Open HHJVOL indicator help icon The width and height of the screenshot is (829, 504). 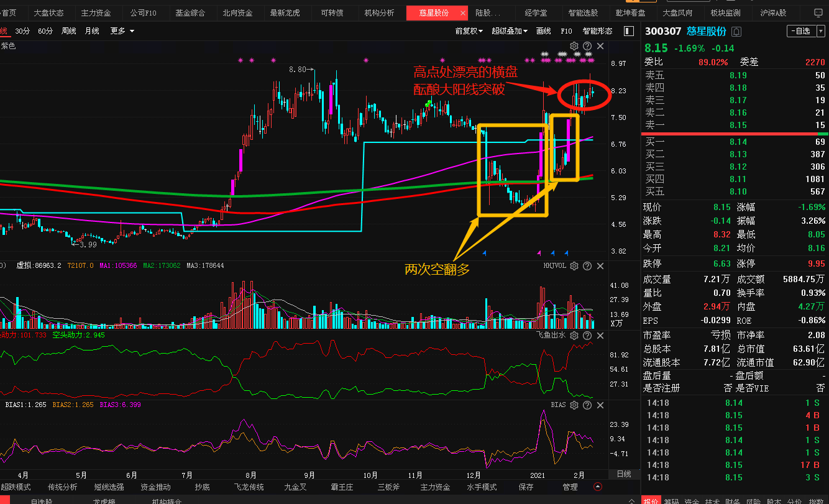point(587,266)
